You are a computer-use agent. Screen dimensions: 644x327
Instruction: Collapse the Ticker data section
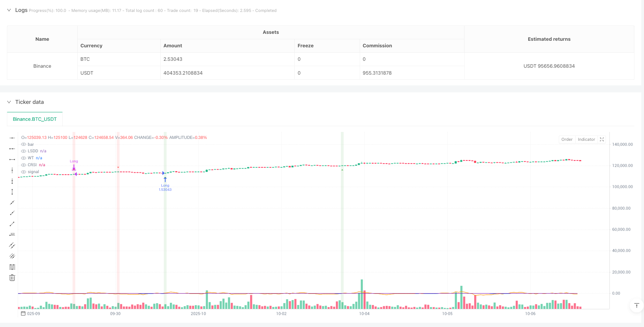coord(9,102)
